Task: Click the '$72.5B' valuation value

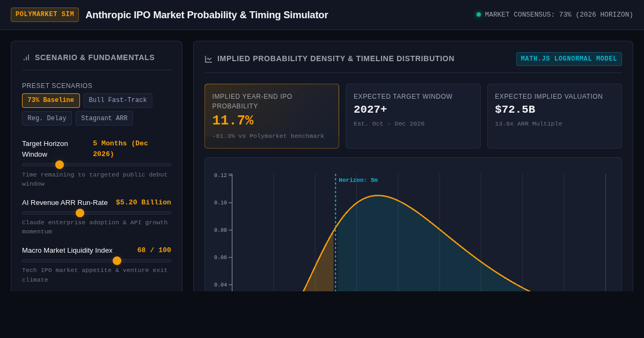Action: [x=515, y=109]
